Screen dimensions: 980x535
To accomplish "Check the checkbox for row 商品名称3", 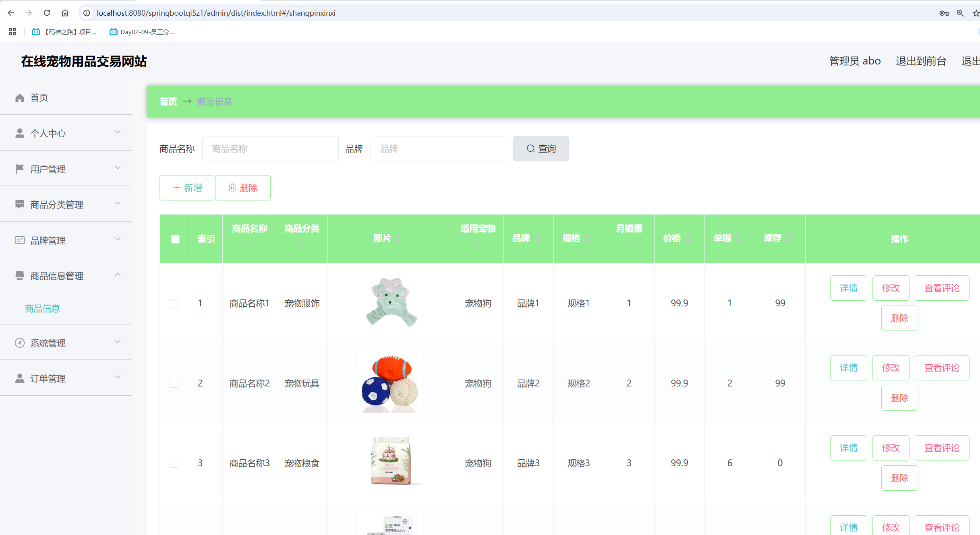I will [x=174, y=463].
